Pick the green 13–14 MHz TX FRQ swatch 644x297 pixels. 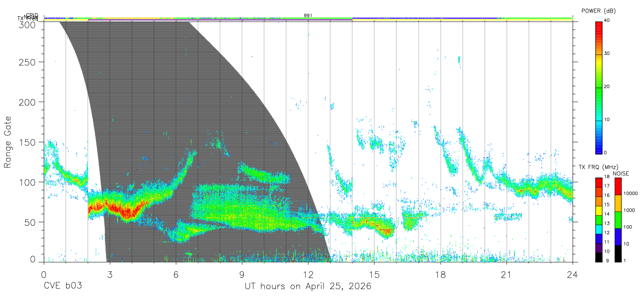point(598,220)
